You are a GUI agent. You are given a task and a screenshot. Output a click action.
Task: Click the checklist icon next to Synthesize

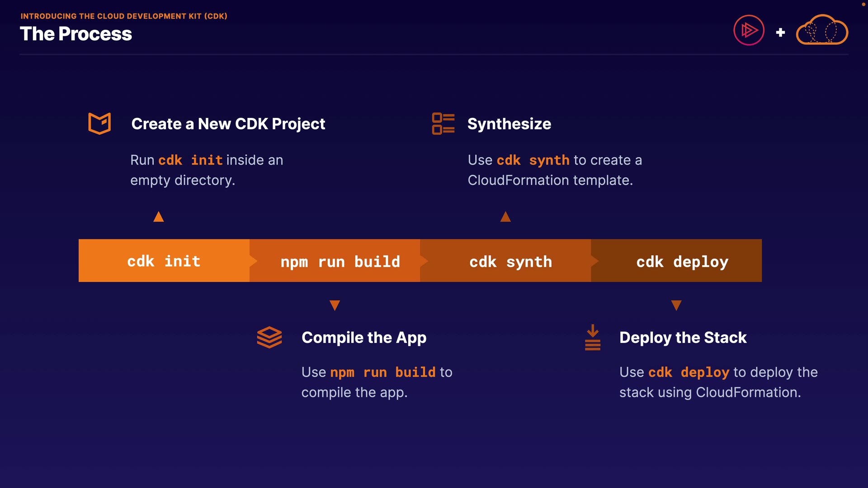(x=443, y=124)
